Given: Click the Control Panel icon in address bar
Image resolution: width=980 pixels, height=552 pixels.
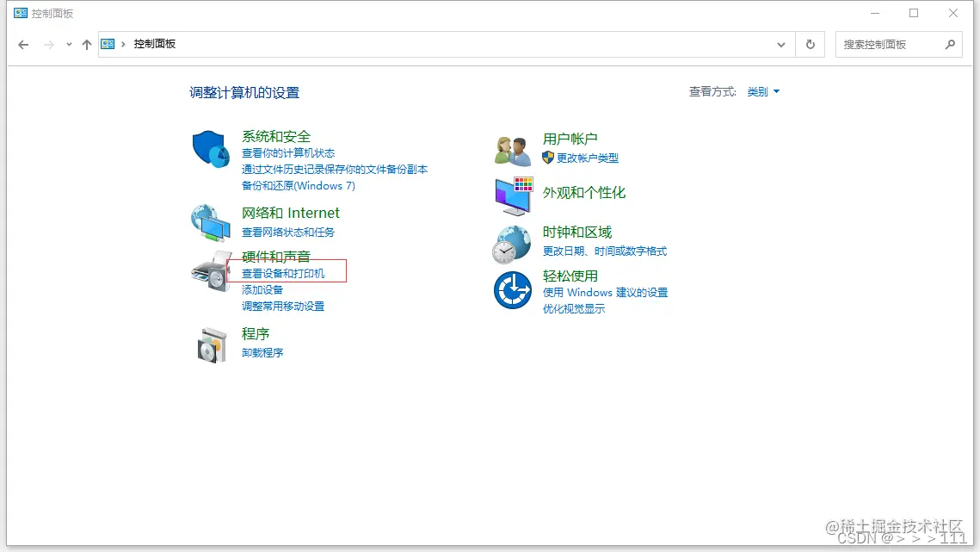Looking at the screenshot, I should click(x=108, y=44).
